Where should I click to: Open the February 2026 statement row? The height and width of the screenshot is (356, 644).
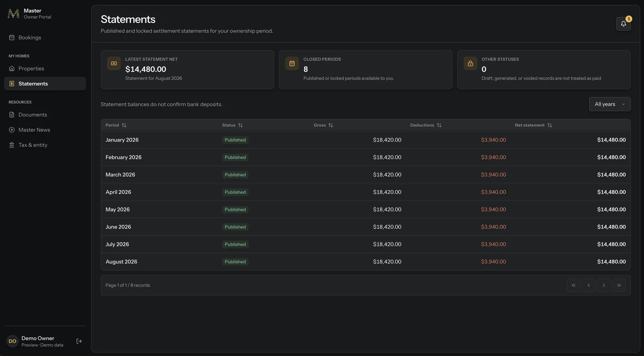pyautogui.click(x=365, y=157)
